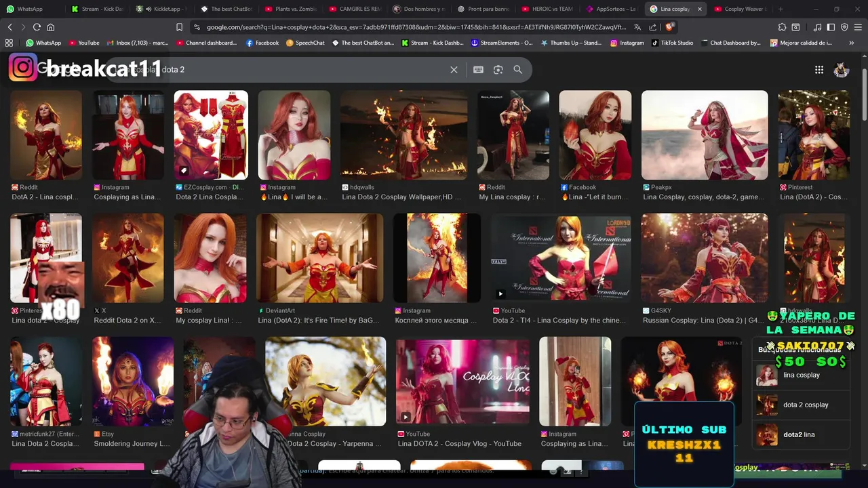Screen dimensions: 868x488
Task: Open Brave Shields lion icon
Action: coord(669,27)
